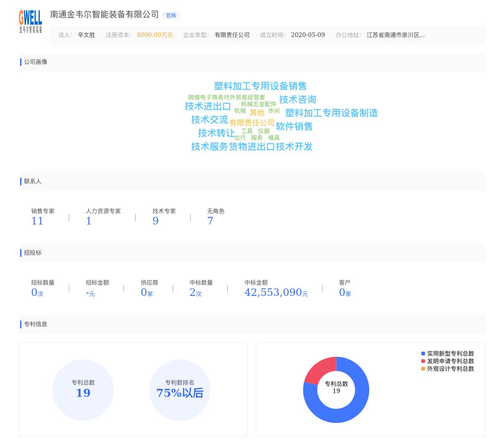Click the GWELL company logo
This screenshot has height=446, width=504.
click(30, 21)
